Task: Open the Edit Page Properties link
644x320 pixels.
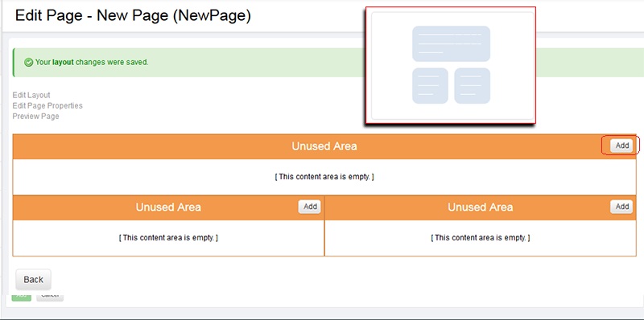Action: click(47, 106)
